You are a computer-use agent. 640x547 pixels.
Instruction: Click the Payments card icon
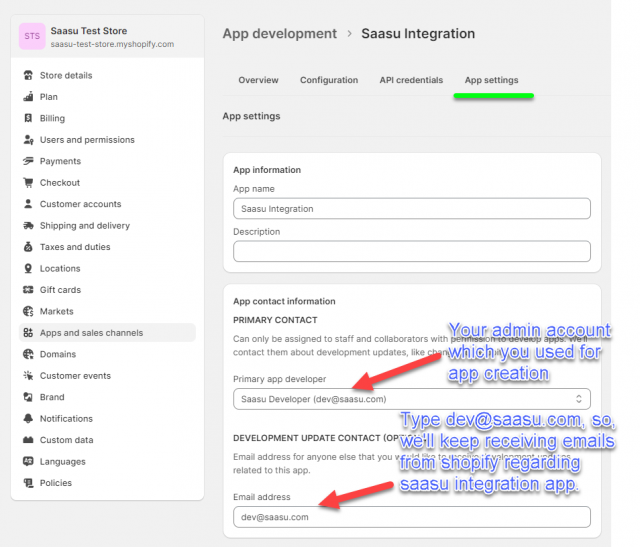(x=28, y=161)
